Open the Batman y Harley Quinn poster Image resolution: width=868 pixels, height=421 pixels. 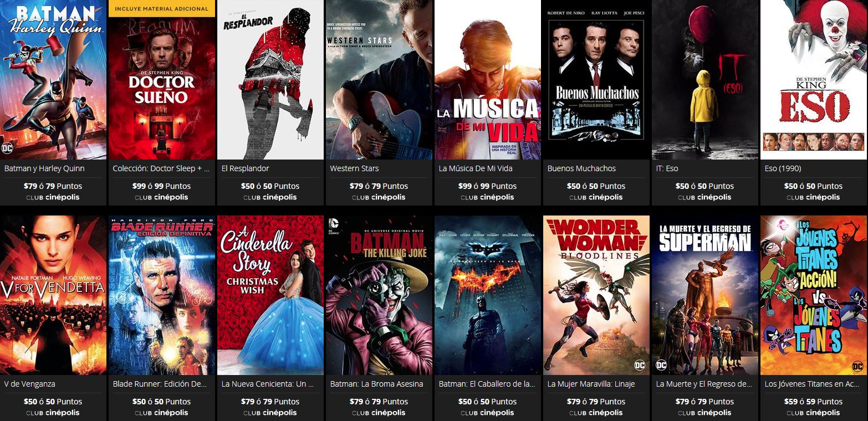click(53, 80)
